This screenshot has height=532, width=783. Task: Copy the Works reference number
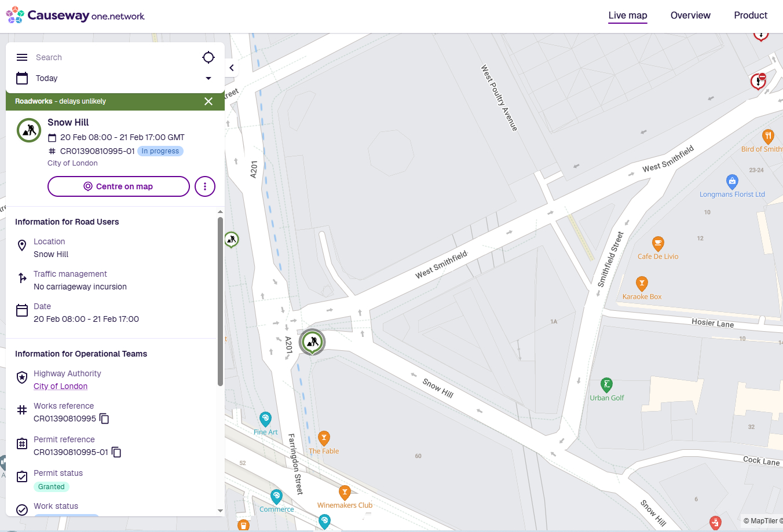(104, 419)
